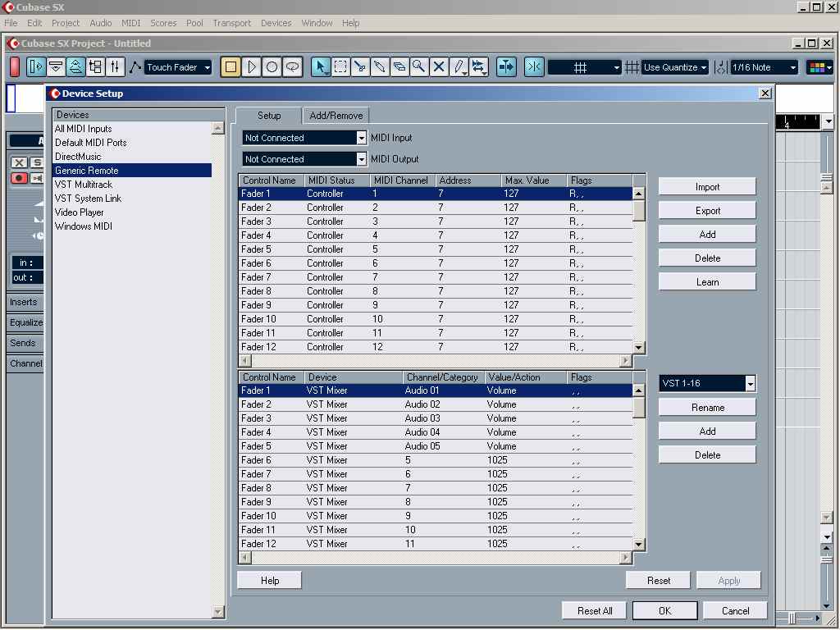
Task: Choose the Erase tool
Action: click(x=399, y=67)
